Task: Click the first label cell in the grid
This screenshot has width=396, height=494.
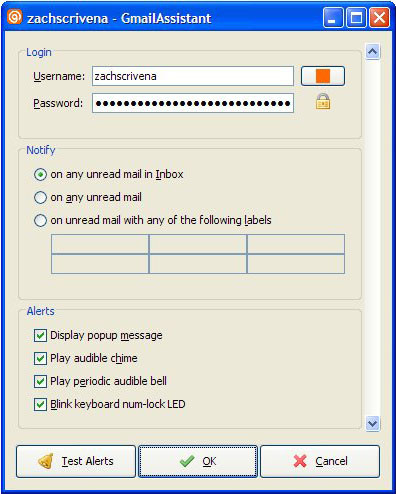Action: click(100, 244)
